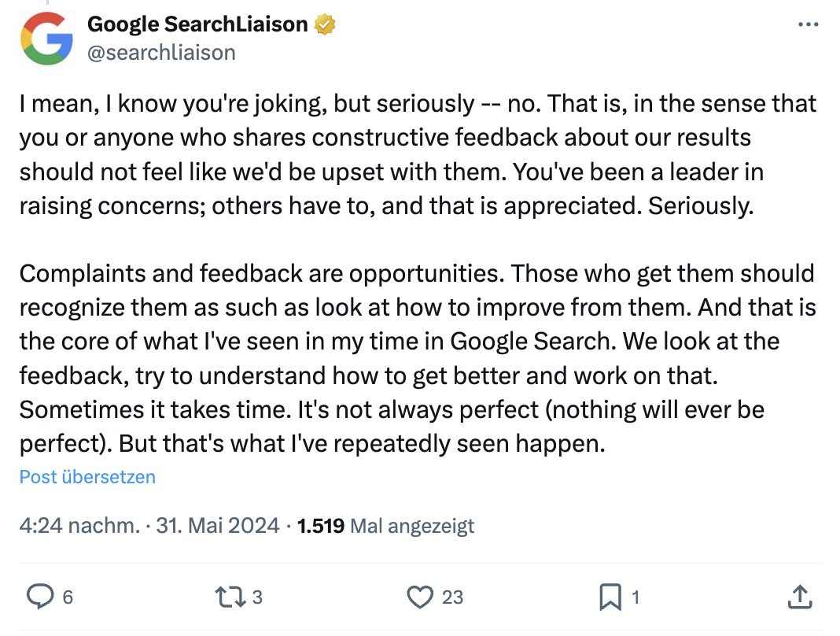Open Google SearchLiaison's profile picture

coord(47,39)
